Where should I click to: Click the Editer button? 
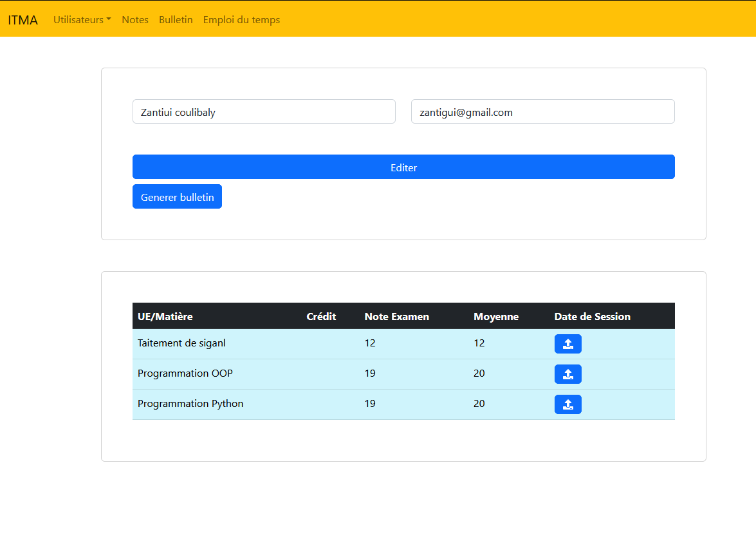(x=403, y=167)
